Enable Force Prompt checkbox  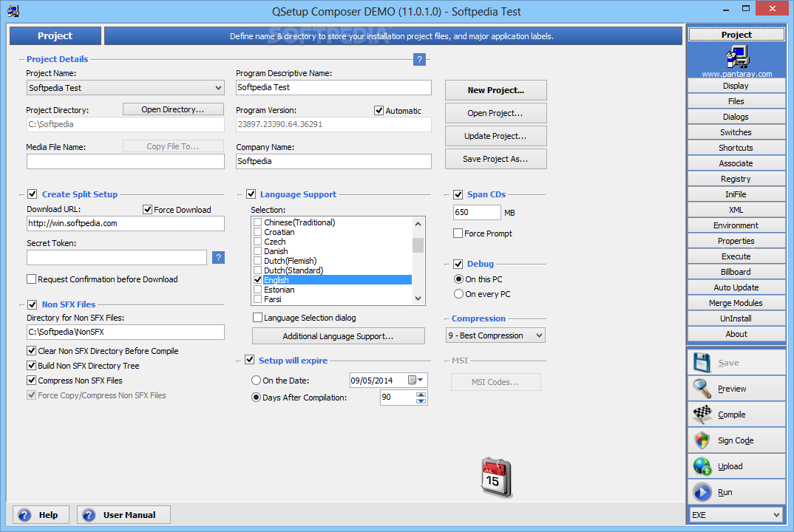[x=458, y=233]
